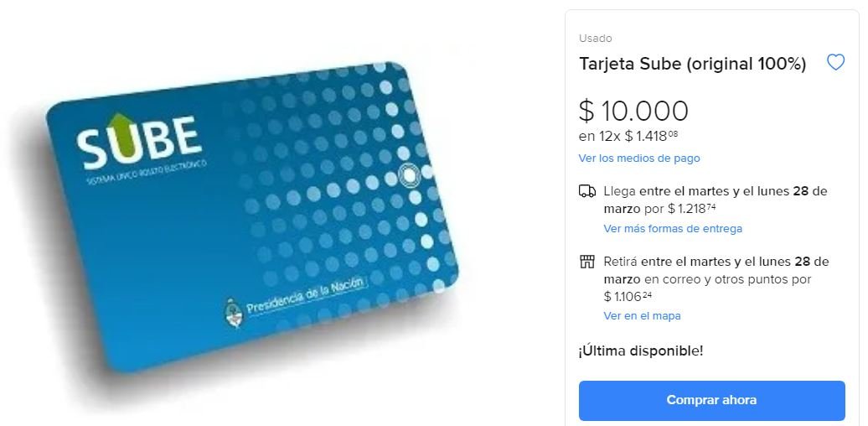Select the product title 'Tarjeta Sube (original 100%)'
Viewport: 868px width, 426px height.
click(x=693, y=64)
